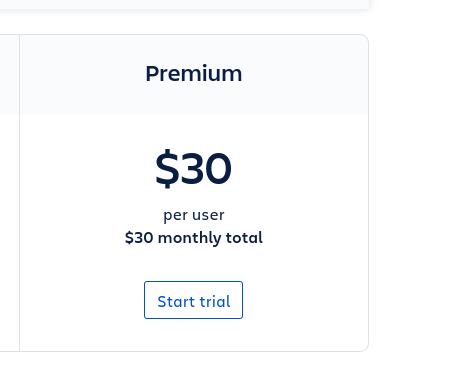Screen dimensions: 454x375
Task: Click the neighboring plan's white body strip
Action: (x=9, y=232)
